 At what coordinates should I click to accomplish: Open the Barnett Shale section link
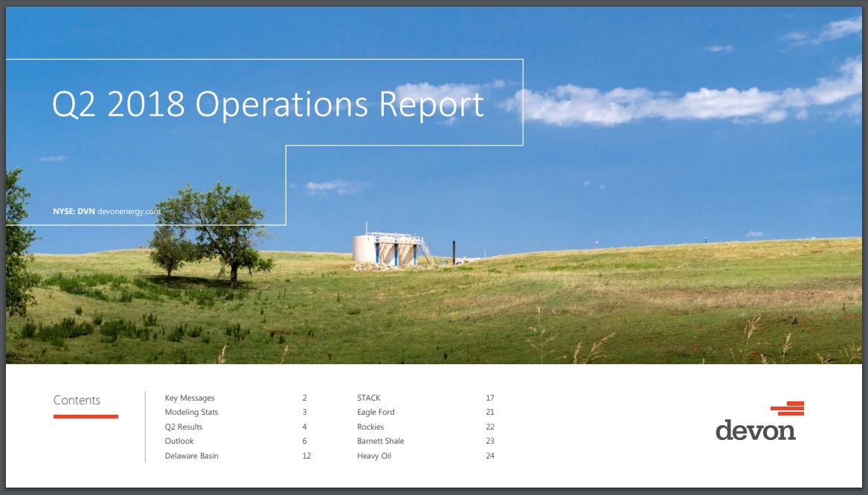[x=380, y=441]
